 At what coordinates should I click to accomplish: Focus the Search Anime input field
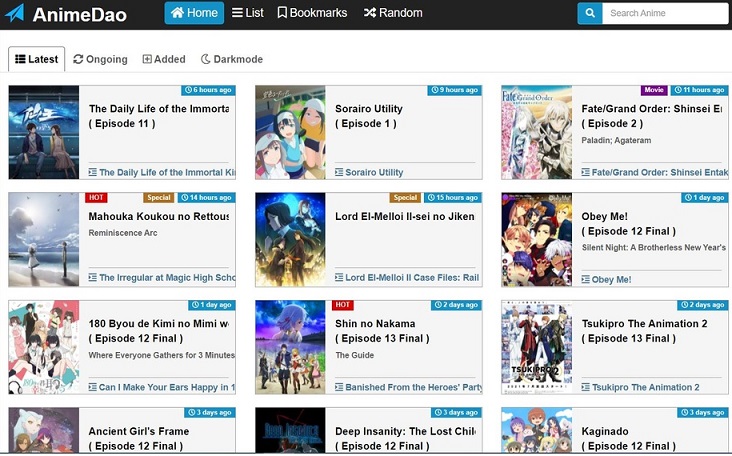coord(665,13)
